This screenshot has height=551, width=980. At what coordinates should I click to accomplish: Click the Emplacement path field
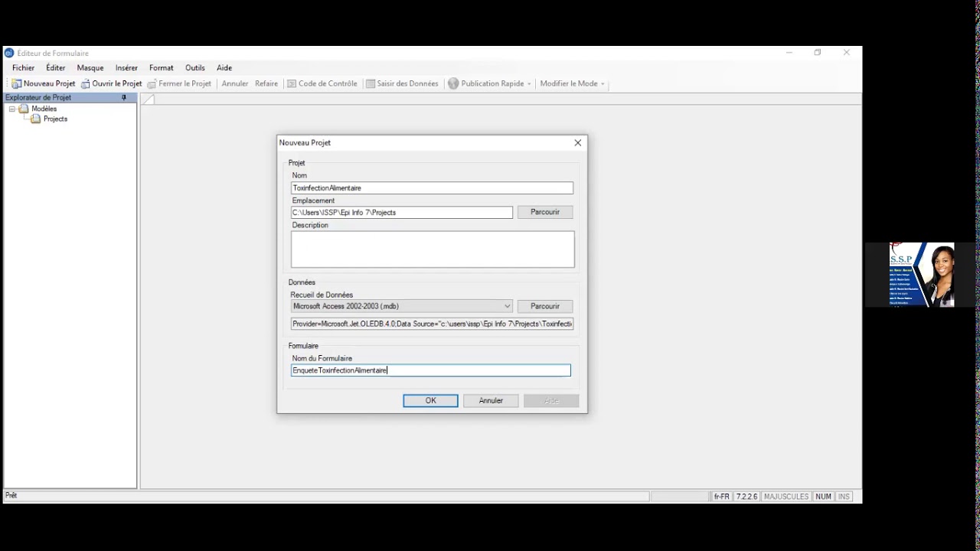click(x=402, y=212)
